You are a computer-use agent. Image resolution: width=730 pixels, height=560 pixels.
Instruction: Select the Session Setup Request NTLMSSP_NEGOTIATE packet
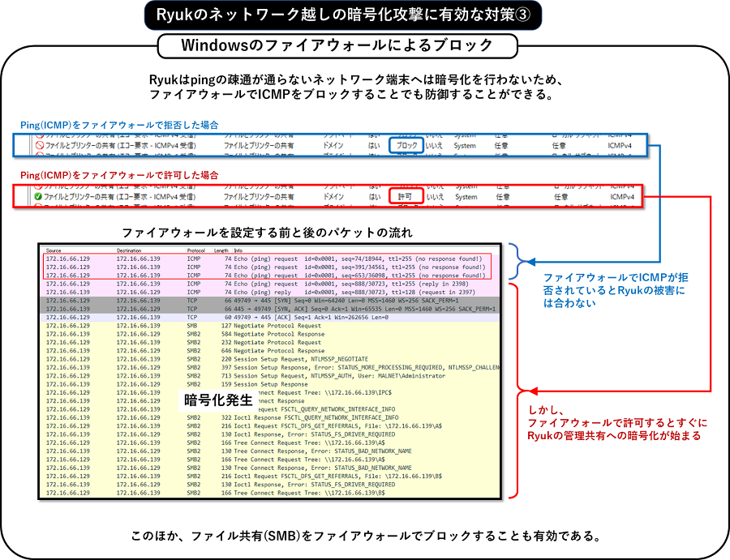270,359
